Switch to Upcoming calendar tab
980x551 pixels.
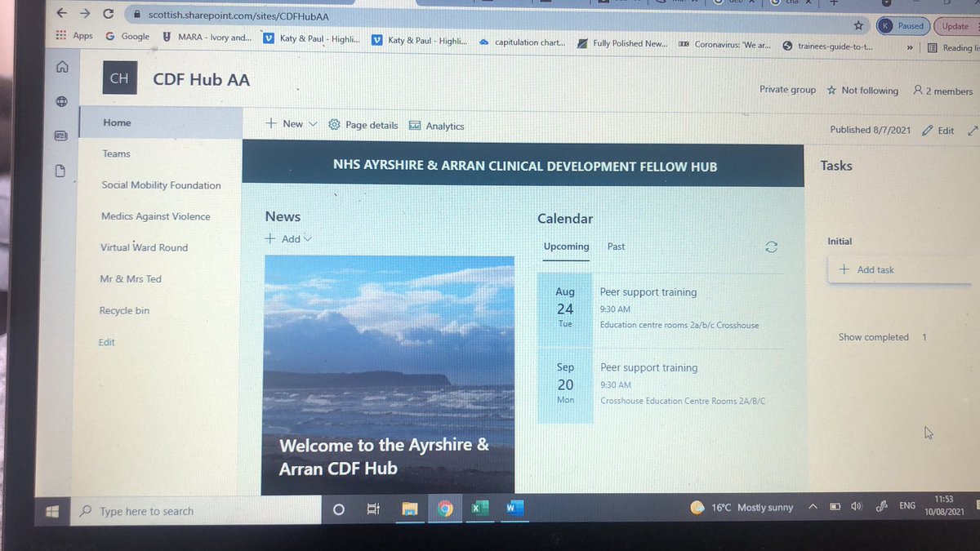[x=566, y=247]
